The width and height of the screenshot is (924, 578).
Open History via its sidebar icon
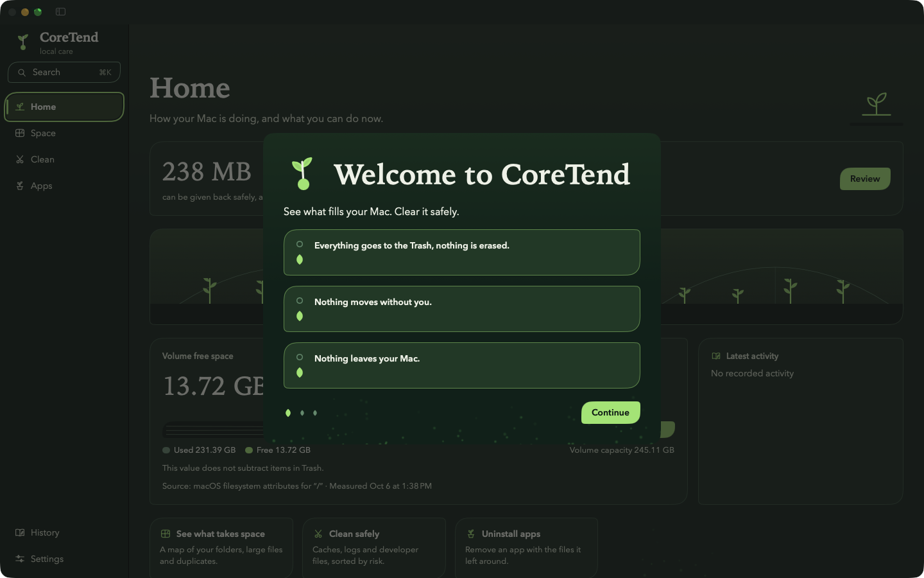pos(20,532)
